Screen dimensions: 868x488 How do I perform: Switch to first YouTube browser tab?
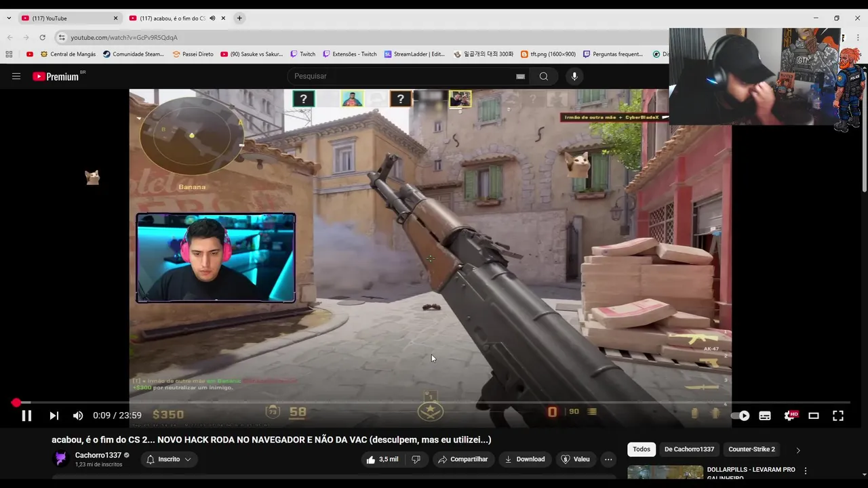[68, 18]
